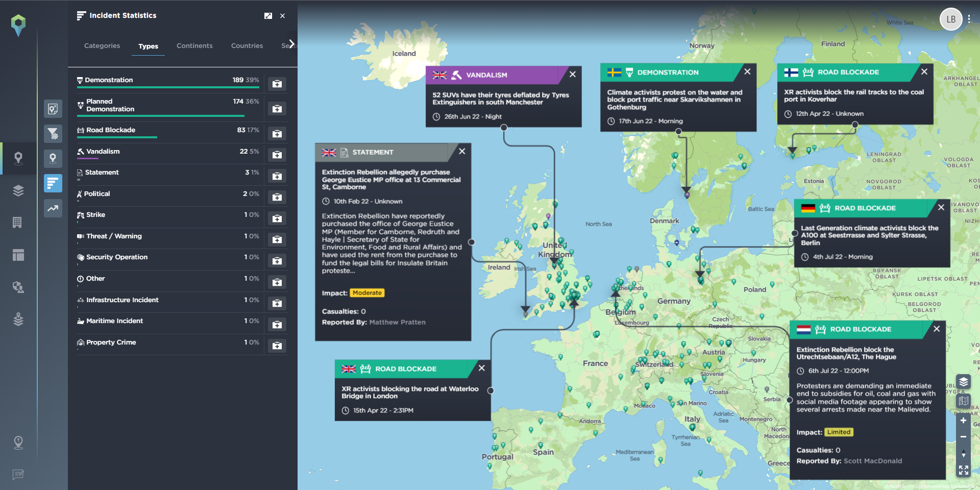Click the Moderate impact badge
The width and height of the screenshot is (980, 490).
coord(367,293)
